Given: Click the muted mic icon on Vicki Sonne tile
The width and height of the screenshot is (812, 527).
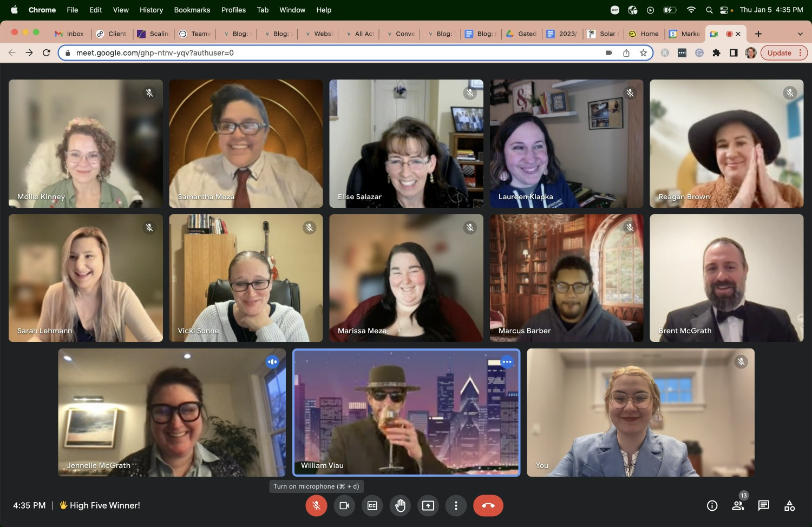Looking at the screenshot, I should pyautogui.click(x=310, y=227).
